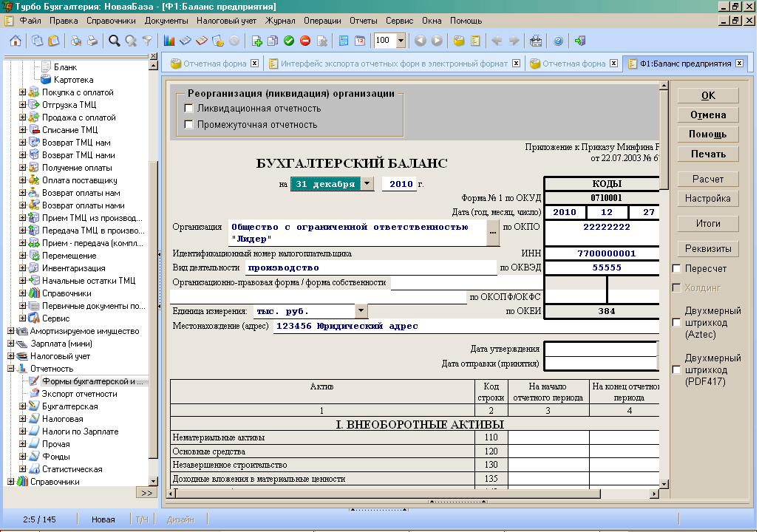Click the cash register icon in the toolbar
The width and height of the screenshot is (759, 532).
point(536,41)
